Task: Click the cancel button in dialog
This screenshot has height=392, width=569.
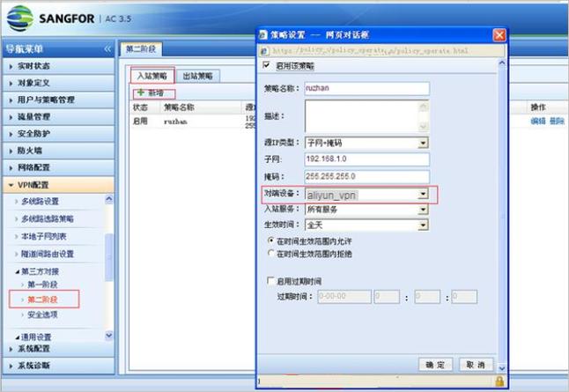Action: (476, 365)
